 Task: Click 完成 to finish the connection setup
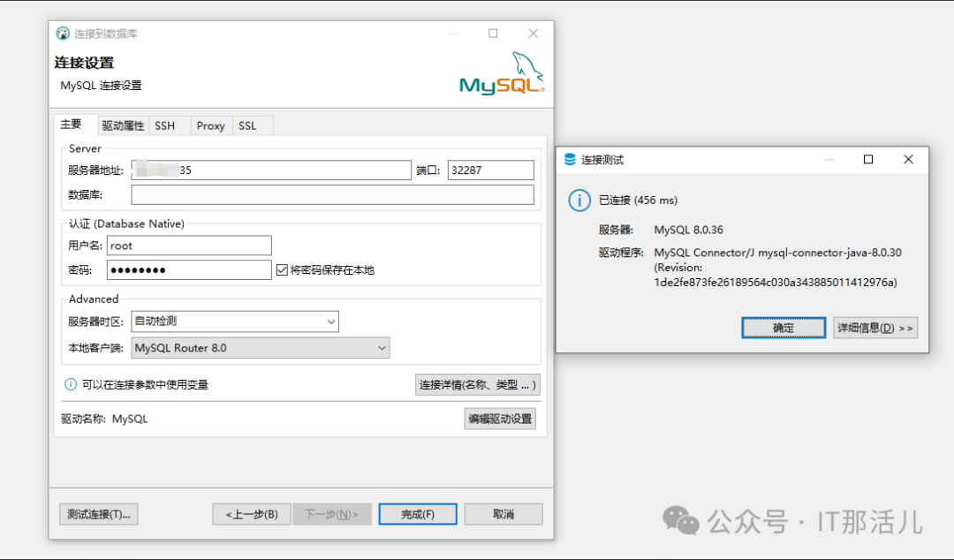click(x=417, y=513)
